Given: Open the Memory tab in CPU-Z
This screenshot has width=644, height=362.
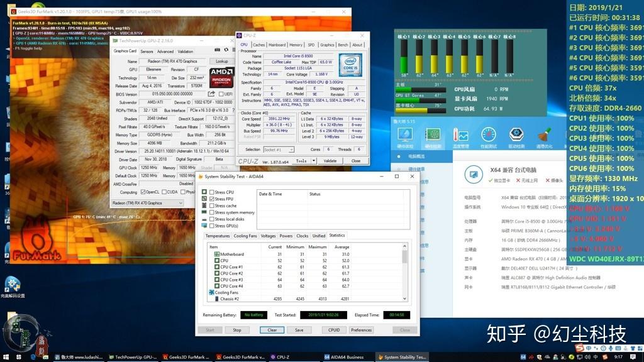Looking at the screenshot, I should tap(296, 45).
